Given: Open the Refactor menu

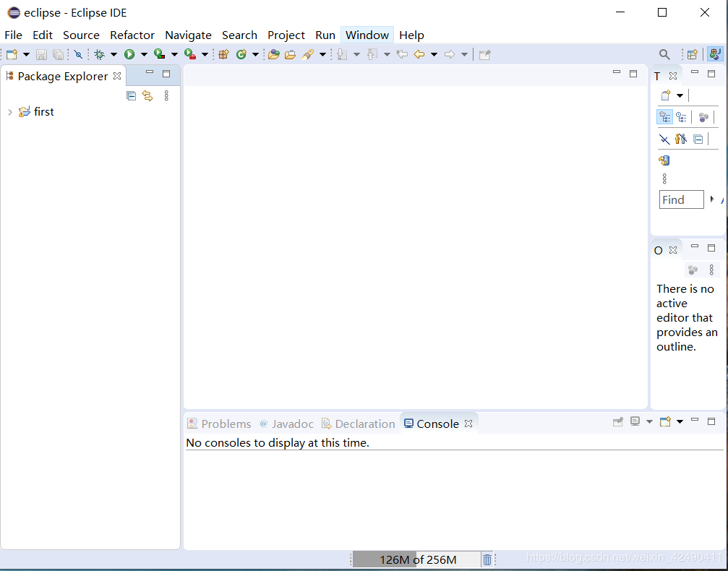Looking at the screenshot, I should click(132, 35).
